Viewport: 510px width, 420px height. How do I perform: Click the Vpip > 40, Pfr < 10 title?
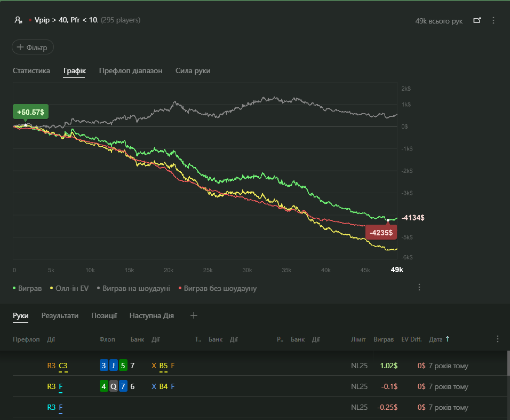click(66, 20)
